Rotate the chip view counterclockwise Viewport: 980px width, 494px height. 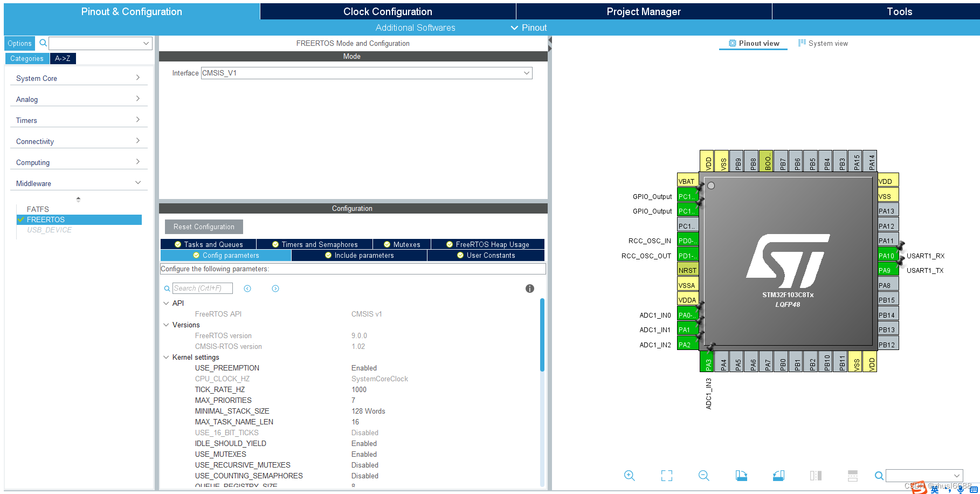pos(778,476)
